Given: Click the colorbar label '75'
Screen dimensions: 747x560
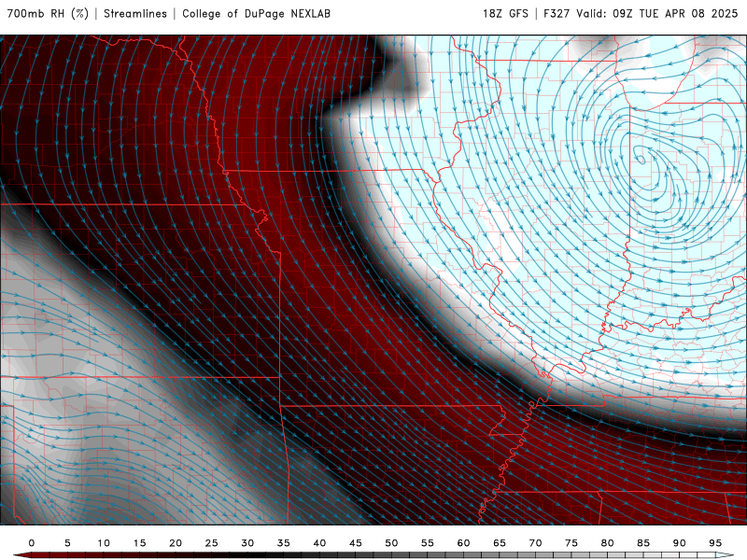Looking at the screenshot, I should [571, 543].
